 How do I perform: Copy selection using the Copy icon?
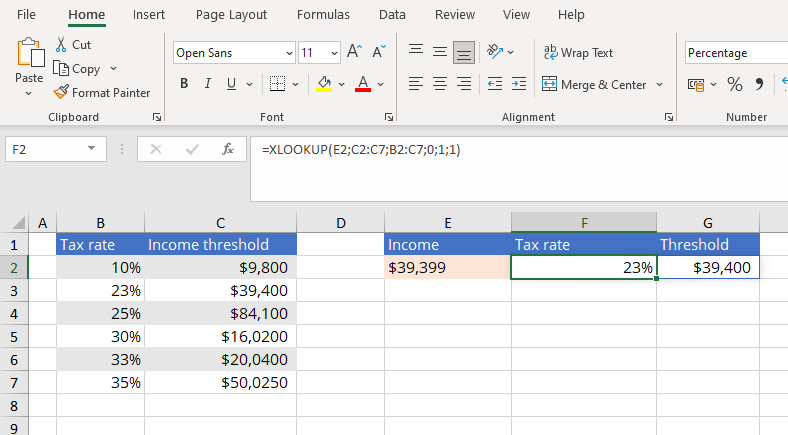(x=61, y=68)
